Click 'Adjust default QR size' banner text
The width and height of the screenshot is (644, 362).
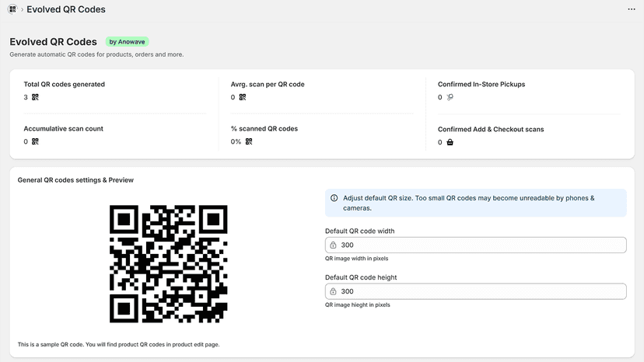pyautogui.click(x=469, y=203)
